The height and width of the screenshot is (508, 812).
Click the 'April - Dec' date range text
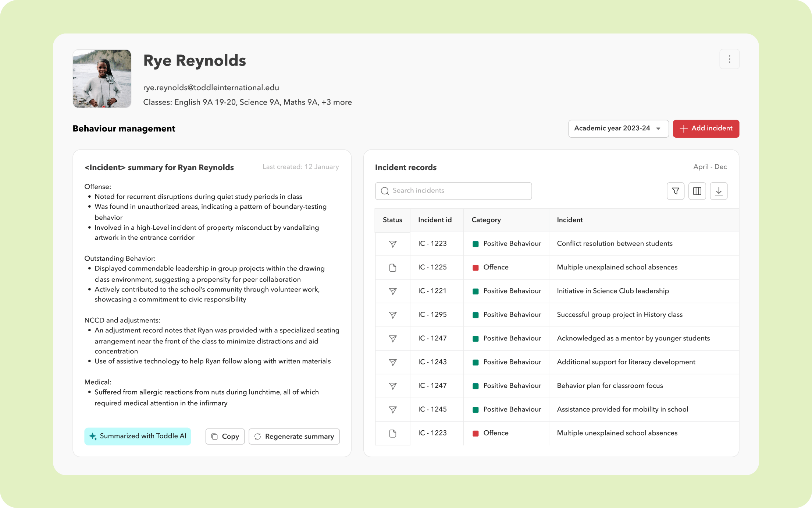pos(710,167)
